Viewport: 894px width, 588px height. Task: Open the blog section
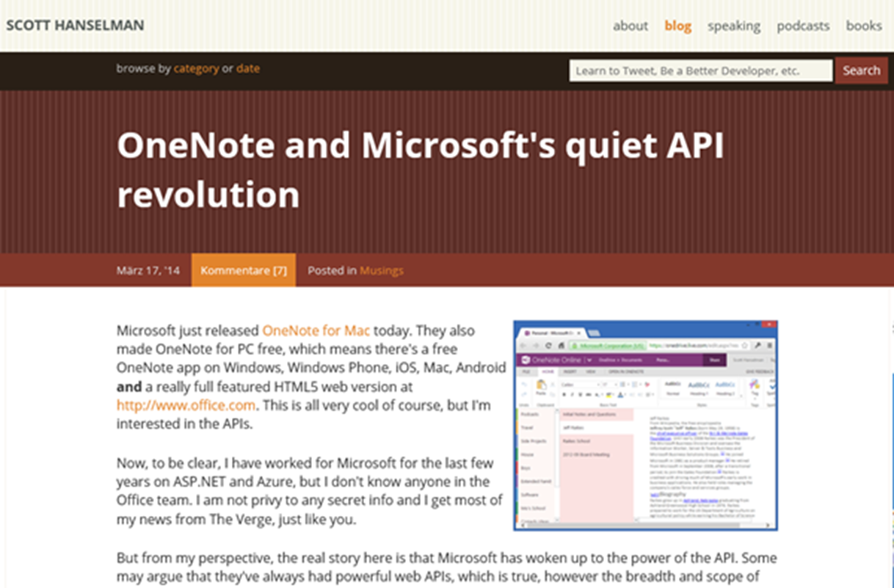(678, 26)
